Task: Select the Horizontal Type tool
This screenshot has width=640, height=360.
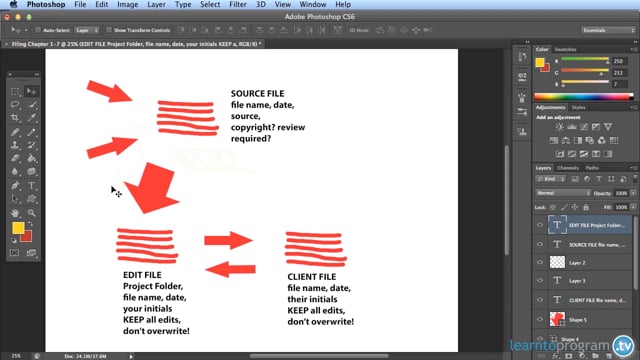Action: 31,186
